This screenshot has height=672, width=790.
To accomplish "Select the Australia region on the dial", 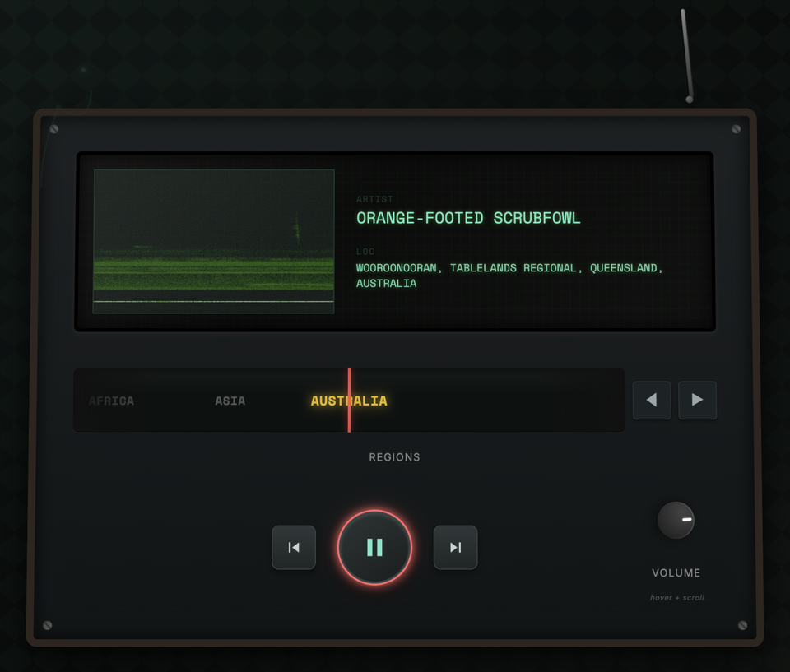I will 349,401.
